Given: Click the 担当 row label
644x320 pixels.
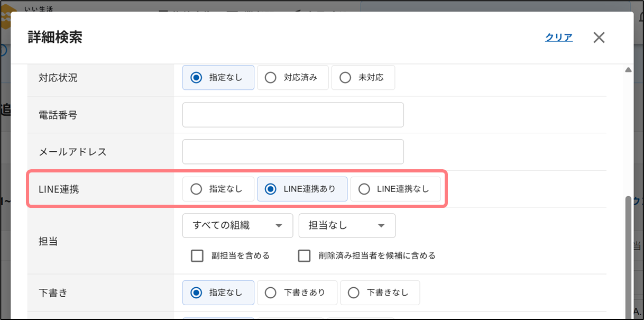Looking at the screenshot, I should [49, 241].
